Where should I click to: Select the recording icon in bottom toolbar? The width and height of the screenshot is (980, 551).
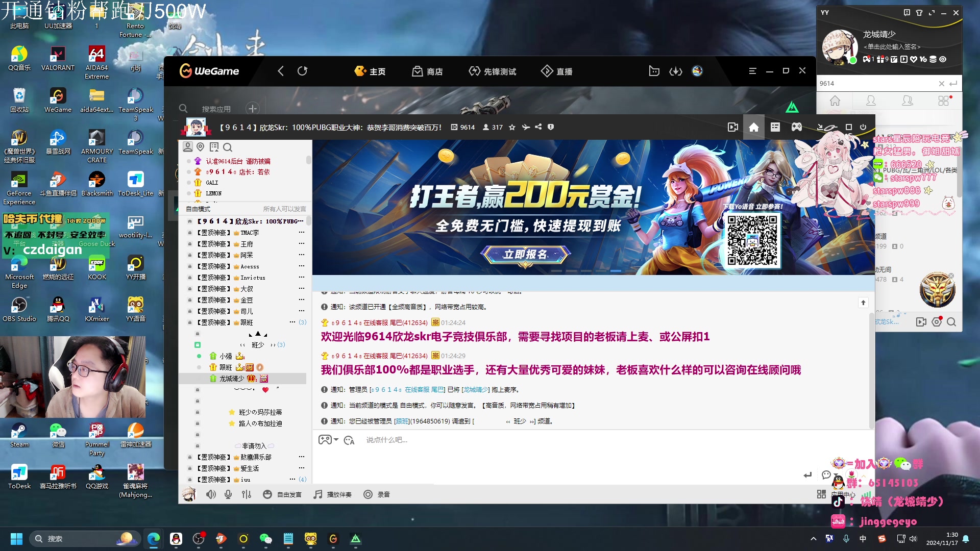(x=368, y=494)
